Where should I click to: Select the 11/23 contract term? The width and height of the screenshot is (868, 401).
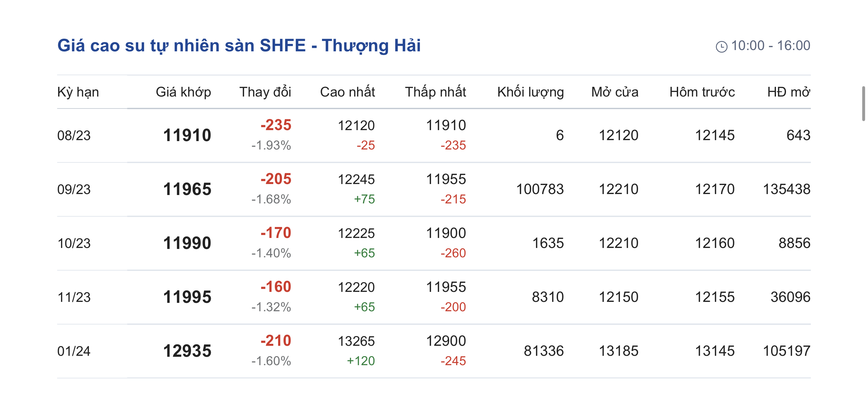click(x=74, y=297)
